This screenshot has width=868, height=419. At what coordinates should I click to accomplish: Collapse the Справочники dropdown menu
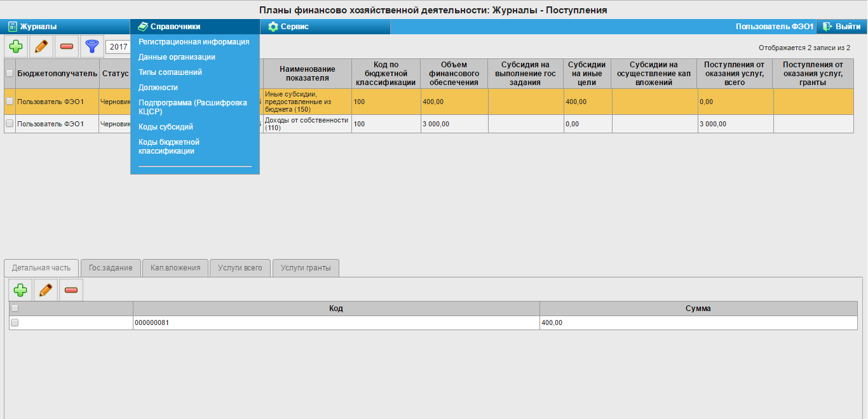(x=175, y=27)
